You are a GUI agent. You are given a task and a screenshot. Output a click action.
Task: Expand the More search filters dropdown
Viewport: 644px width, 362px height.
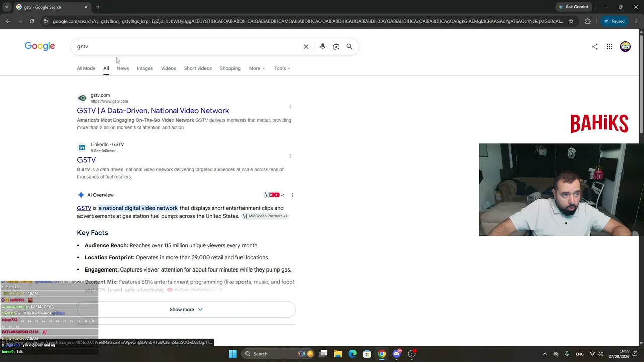coord(257,68)
